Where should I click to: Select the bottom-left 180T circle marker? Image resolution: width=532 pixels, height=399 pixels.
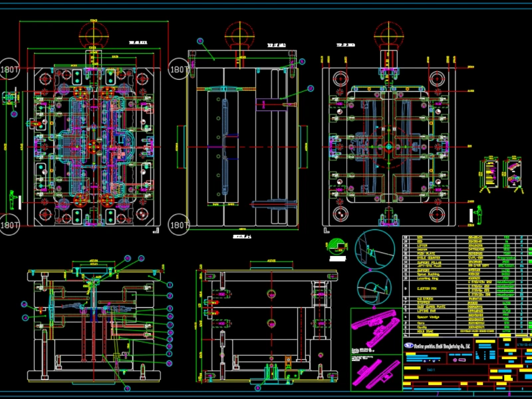[9, 225]
